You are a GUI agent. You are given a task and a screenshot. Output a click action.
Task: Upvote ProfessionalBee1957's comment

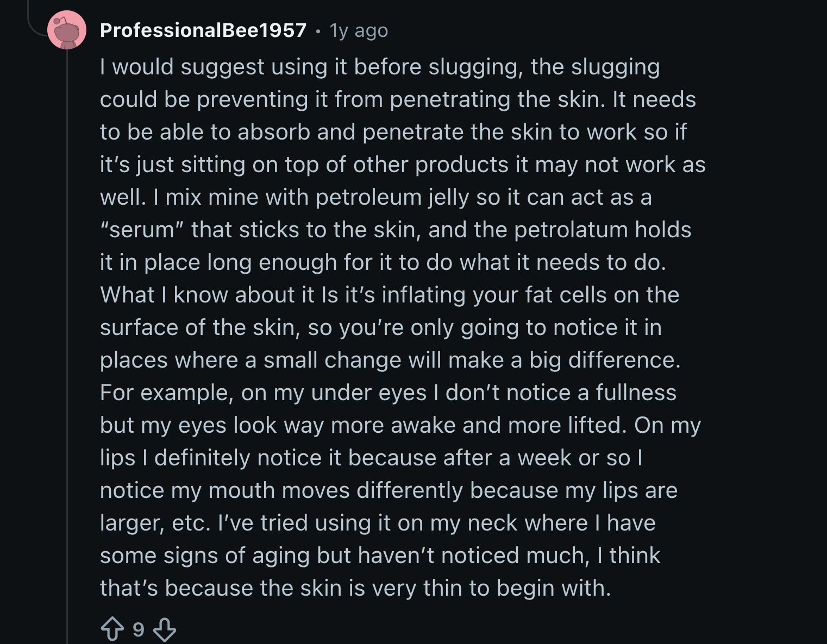point(112,629)
